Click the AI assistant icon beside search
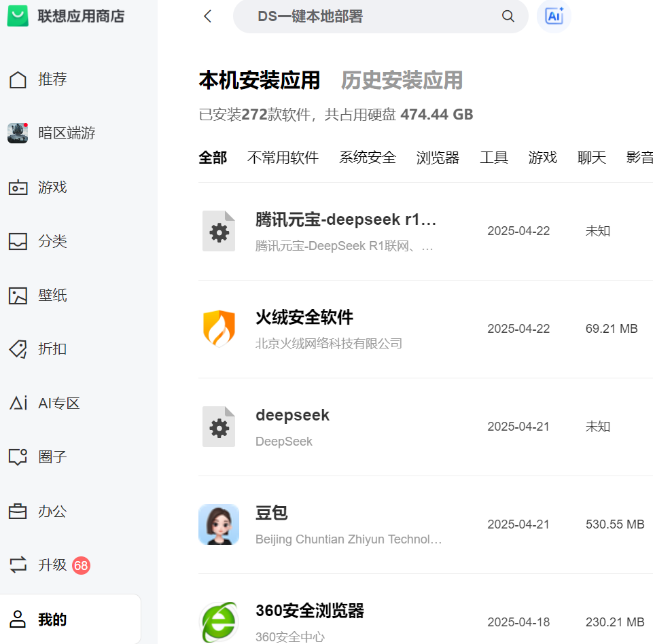Screen dimensions: 653x644 point(553,16)
